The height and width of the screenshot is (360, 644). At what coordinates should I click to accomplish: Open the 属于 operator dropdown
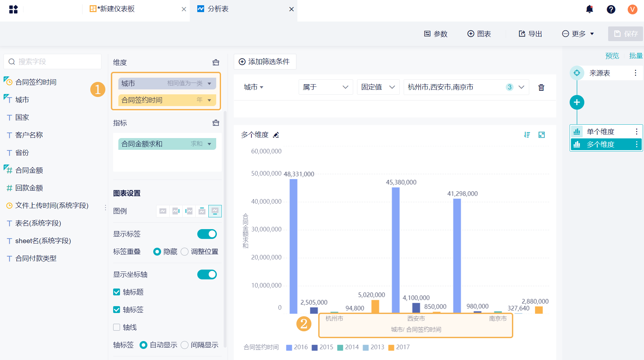[x=325, y=87]
